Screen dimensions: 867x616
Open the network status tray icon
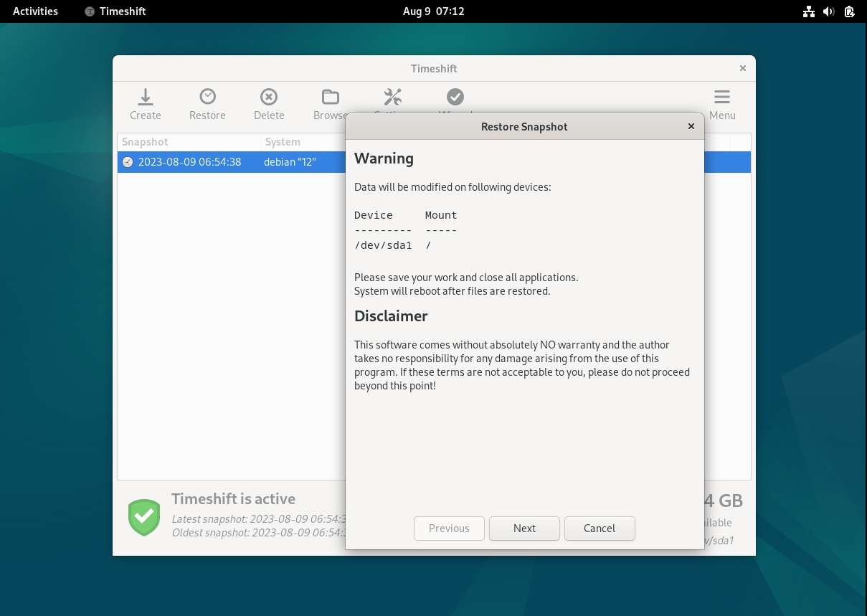809,11
